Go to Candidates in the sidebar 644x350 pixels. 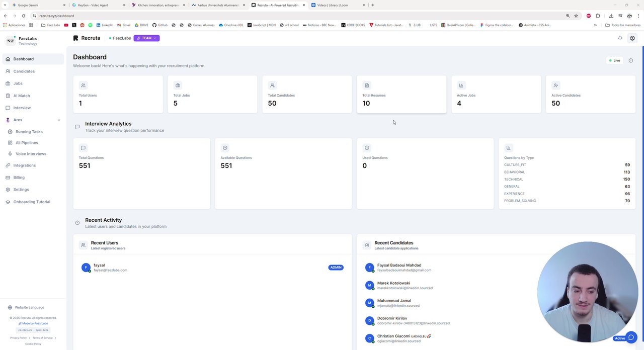click(x=33, y=71)
